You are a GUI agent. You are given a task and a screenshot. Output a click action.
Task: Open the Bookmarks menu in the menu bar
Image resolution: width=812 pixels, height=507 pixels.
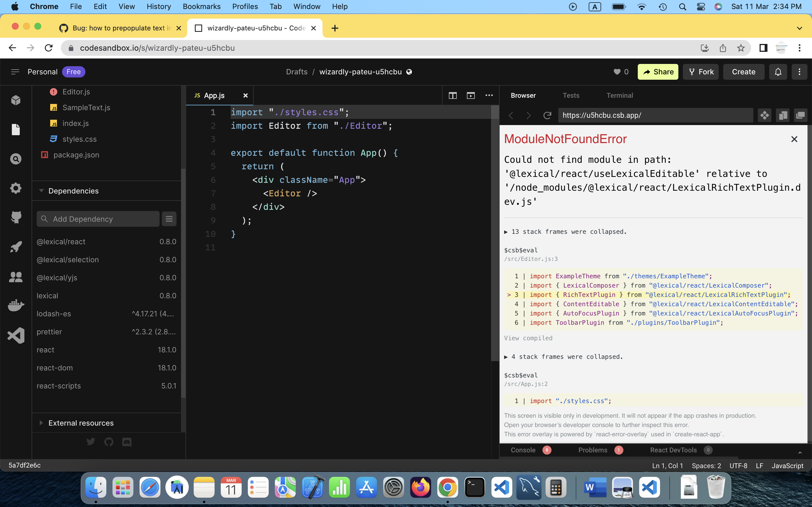(202, 6)
